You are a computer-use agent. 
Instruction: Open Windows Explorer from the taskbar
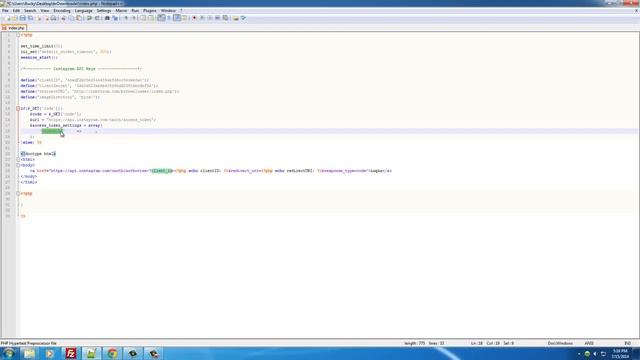coord(29,353)
